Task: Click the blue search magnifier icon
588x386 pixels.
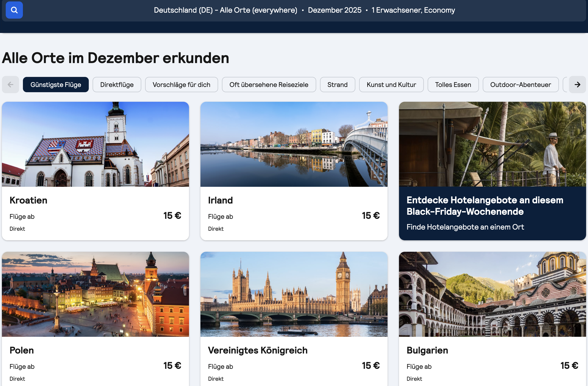Action: coord(14,10)
